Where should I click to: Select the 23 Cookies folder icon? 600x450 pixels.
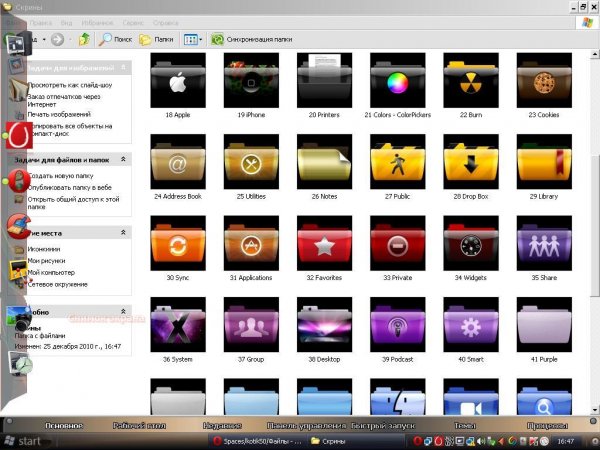click(x=544, y=80)
